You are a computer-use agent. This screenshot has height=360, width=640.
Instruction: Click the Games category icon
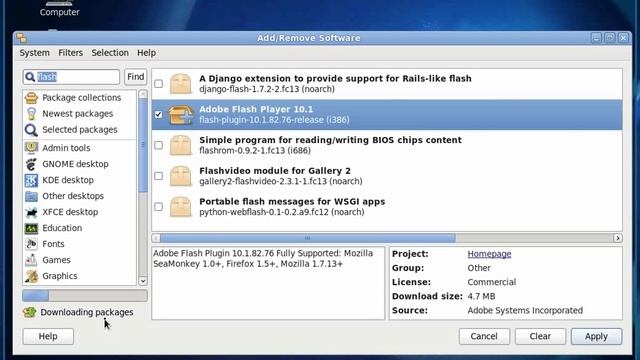(31, 260)
